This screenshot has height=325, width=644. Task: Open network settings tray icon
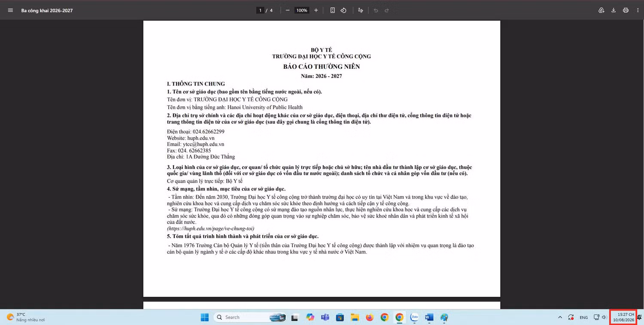click(596, 317)
